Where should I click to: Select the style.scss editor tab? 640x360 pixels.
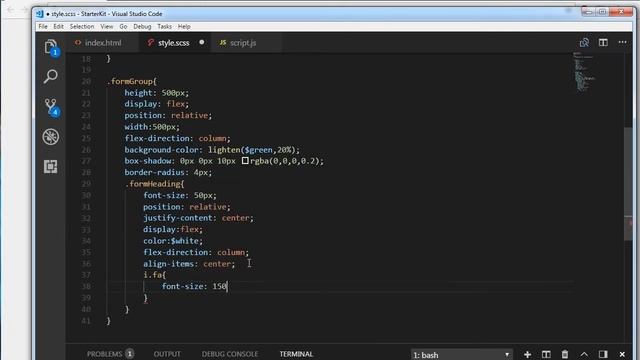click(175, 42)
